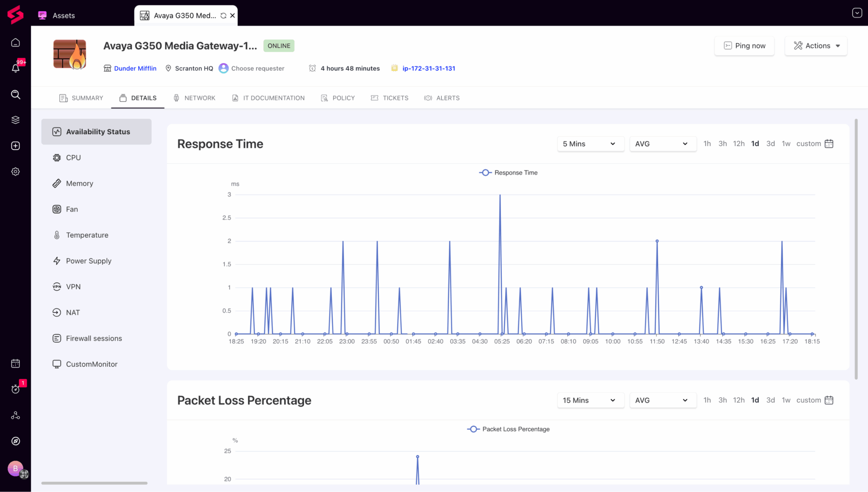
Task: Click the stacked layers sidebar icon
Action: click(x=16, y=120)
